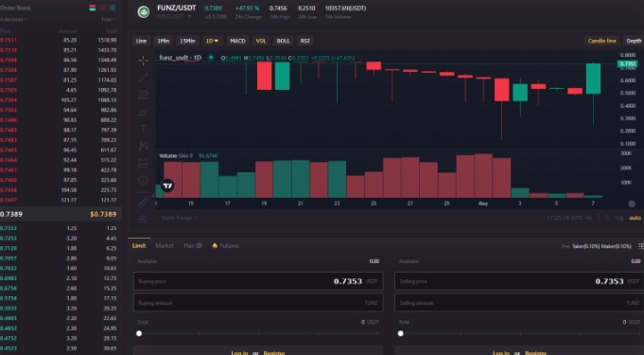Screen dimensions: 644x355
Task: Click the buy amount slider handle
Action: tap(139, 333)
